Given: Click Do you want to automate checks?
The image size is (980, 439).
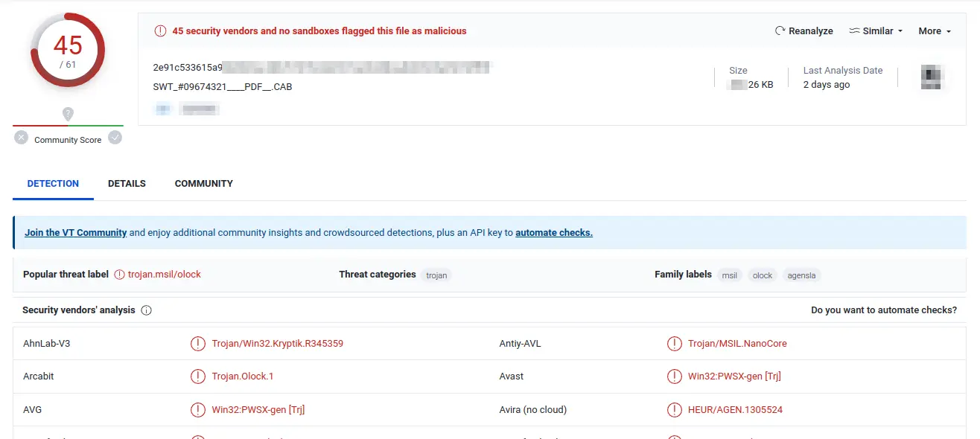Looking at the screenshot, I should coord(884,310).
